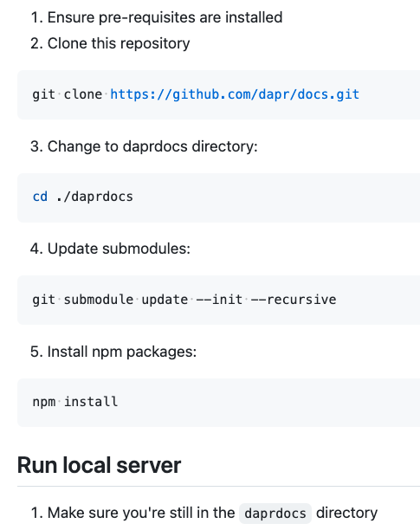Screen dimensions: 420x530
Task: Click './daprdocs' path in code block
Action: tap(94, 197)
